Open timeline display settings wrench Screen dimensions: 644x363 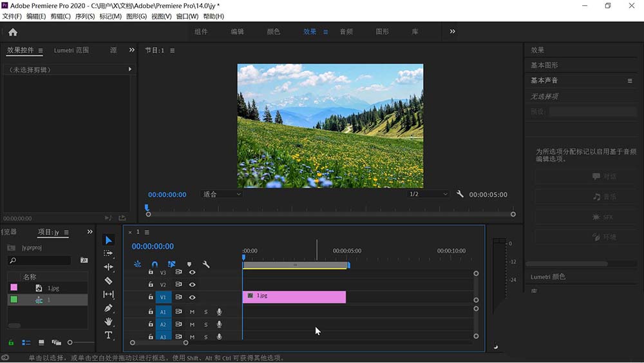pos(206,264)
